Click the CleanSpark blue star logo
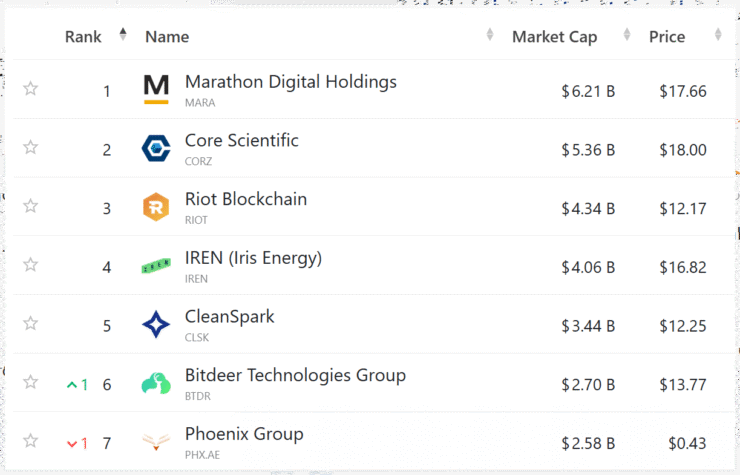 [x=156, y=324]
